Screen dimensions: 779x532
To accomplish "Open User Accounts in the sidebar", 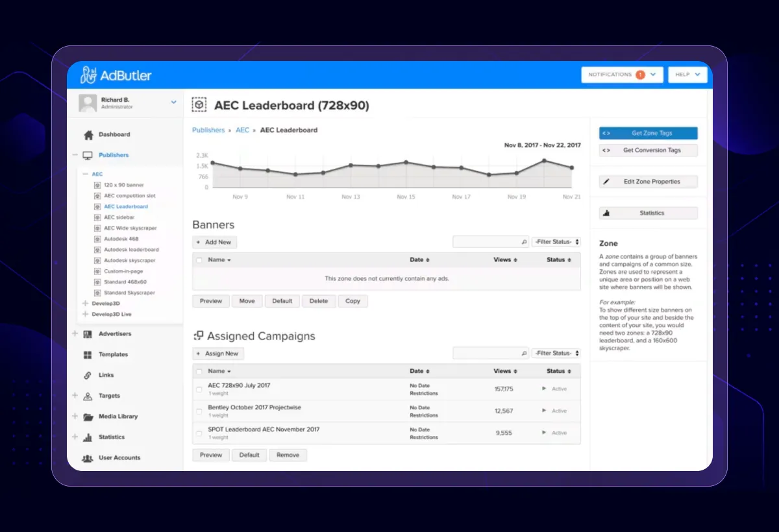I will tap(119, 458).
